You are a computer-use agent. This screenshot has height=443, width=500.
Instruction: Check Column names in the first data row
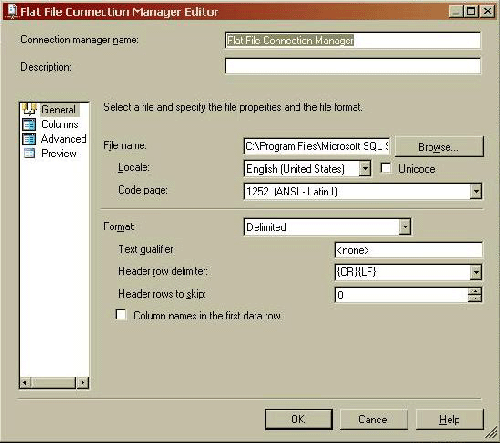coord(121,314)
